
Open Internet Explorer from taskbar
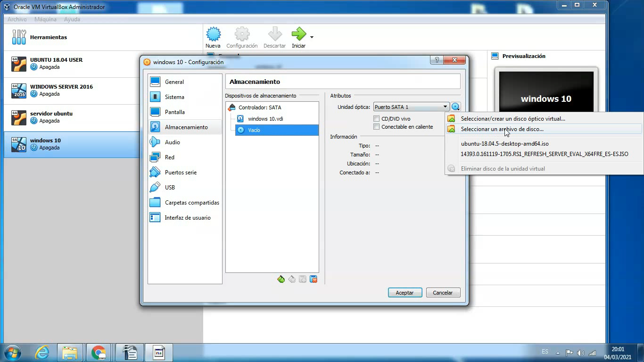pyautogui.click(x=42, y=353)
